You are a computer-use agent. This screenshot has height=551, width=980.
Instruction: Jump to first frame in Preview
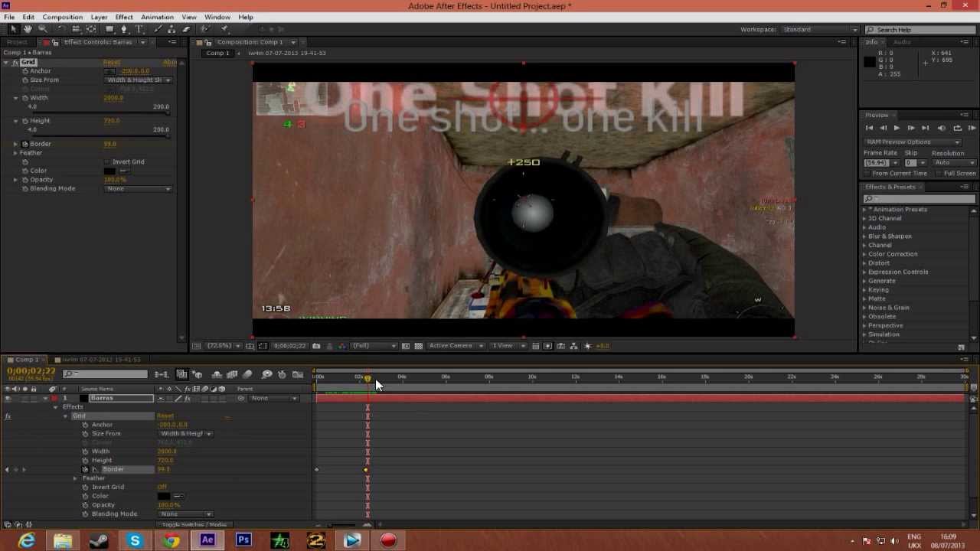pos(869,129)
